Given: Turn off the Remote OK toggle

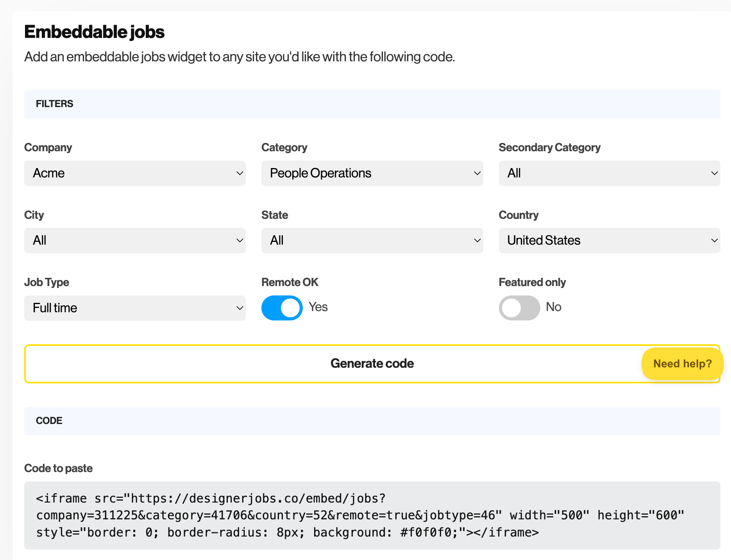Looking at the screenshot, I should (x=282, y=308).
